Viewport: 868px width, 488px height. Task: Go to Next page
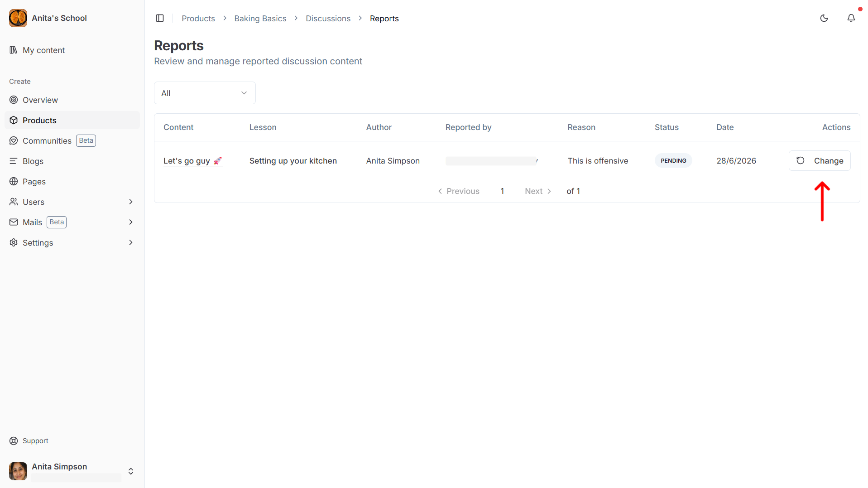coord(538,191)
